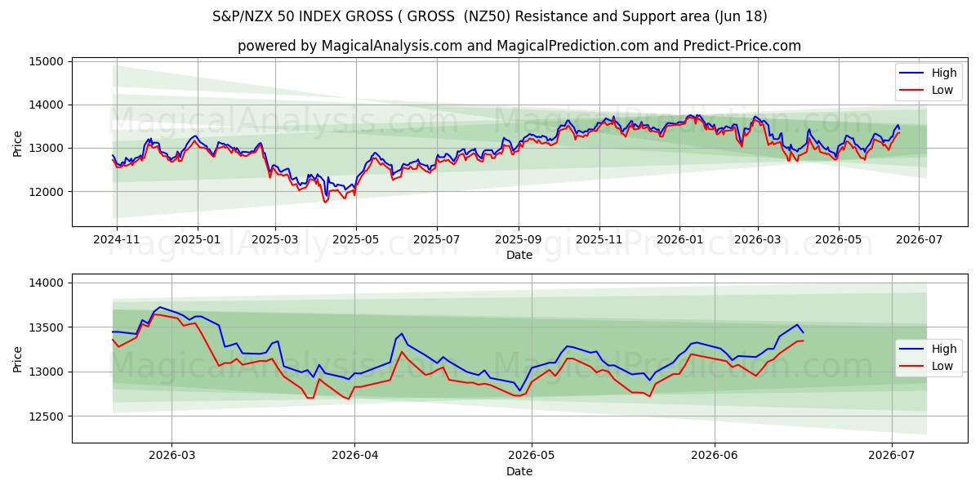Click the 2025-11 x-axis tick label

click(599, 240)
